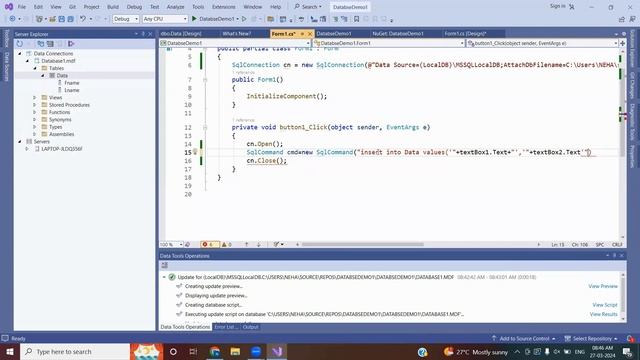Screen dimensions: 640x360
Task: Select the Fname column in Data table
Action: 71,83
